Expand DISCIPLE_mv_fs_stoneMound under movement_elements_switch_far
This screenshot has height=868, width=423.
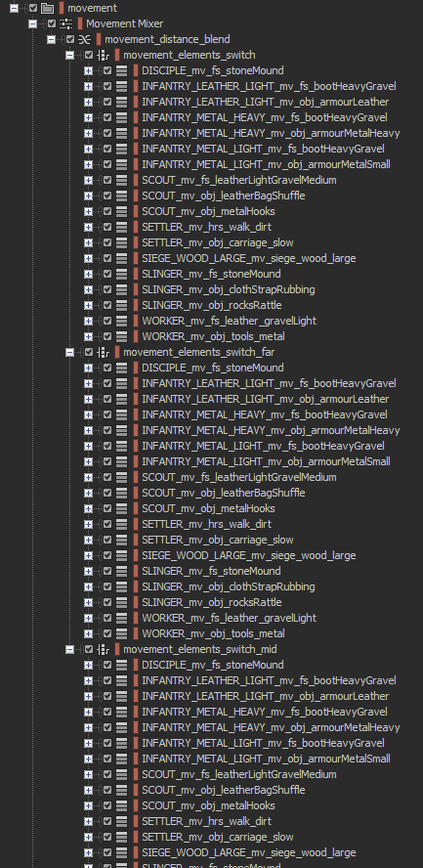[89, 368]
